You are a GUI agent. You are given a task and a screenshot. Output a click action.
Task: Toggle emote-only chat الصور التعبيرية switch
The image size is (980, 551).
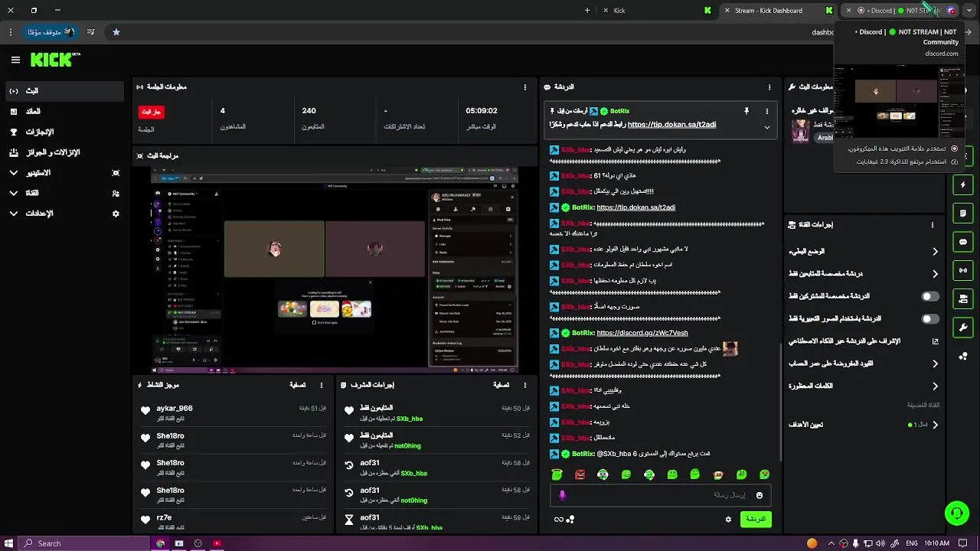pos(930,318)
